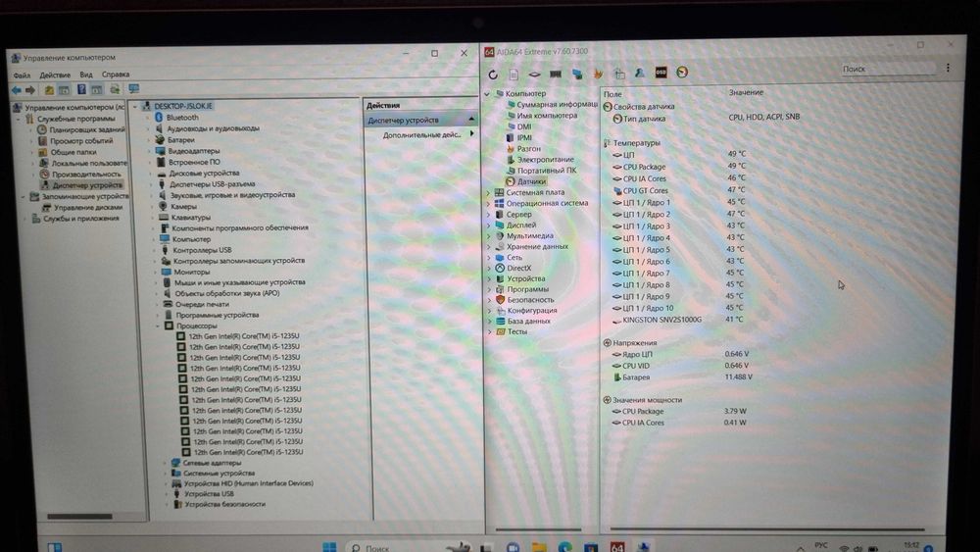Click РУС language indicator in system tray

click(x=821, y=546)
